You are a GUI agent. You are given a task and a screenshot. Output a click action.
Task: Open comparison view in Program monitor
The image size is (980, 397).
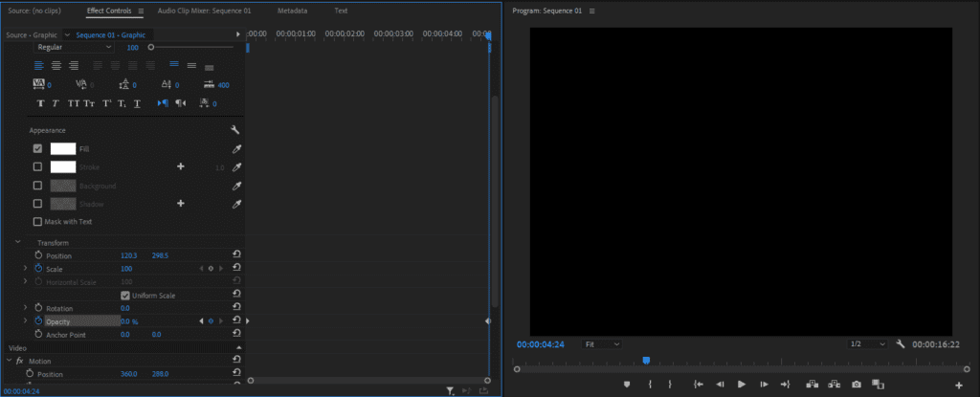tap(879, 385)
